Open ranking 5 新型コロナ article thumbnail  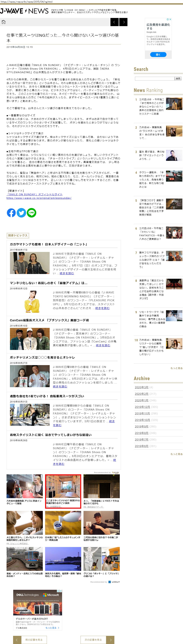(174, 204)
